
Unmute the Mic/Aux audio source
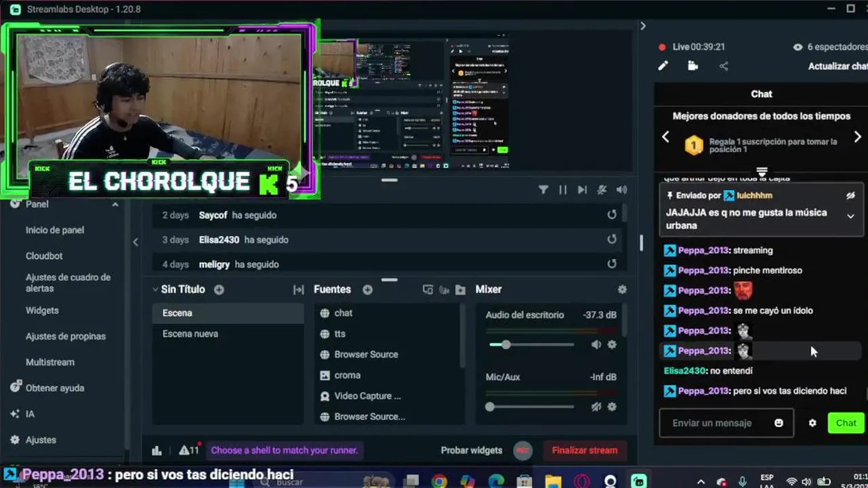click(596, 407)
